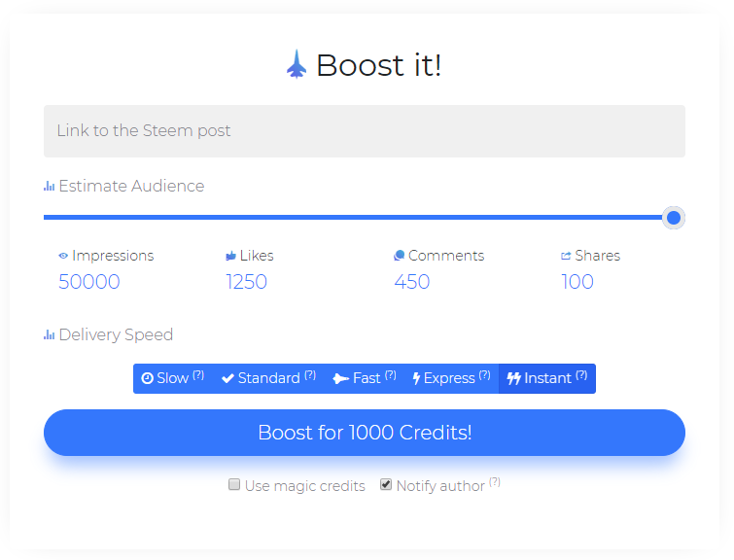Click the speech bubble icon beside Comments
734x560 pixels.
(399, 256)
